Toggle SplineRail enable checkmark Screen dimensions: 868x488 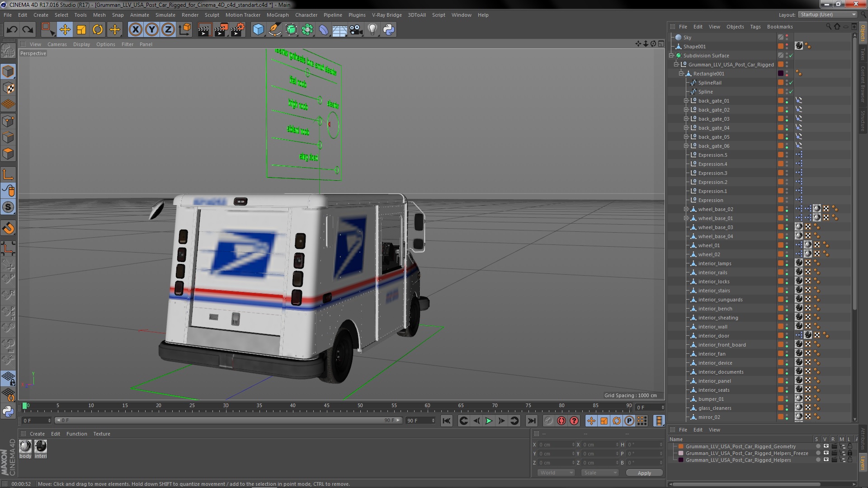click(791, 83)
